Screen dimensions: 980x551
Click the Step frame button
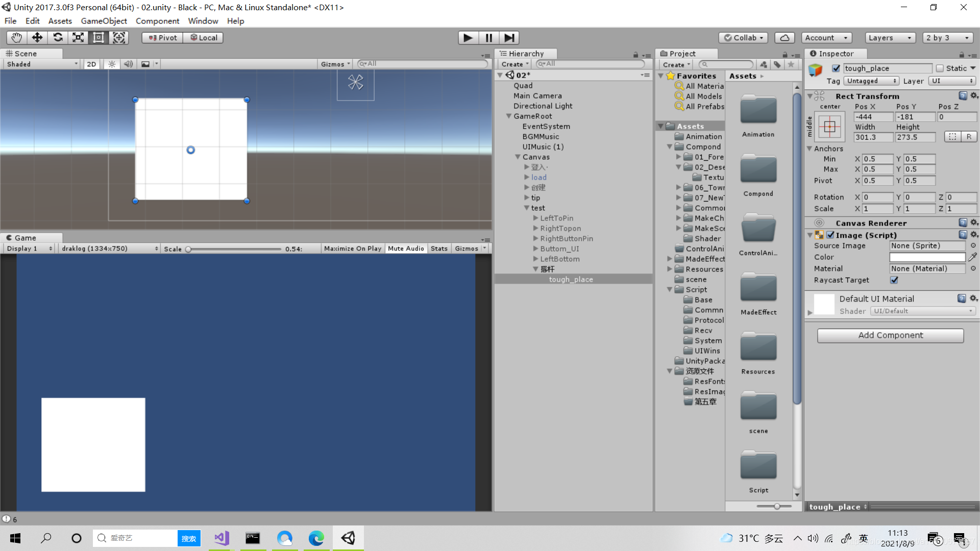pos(509,38)
